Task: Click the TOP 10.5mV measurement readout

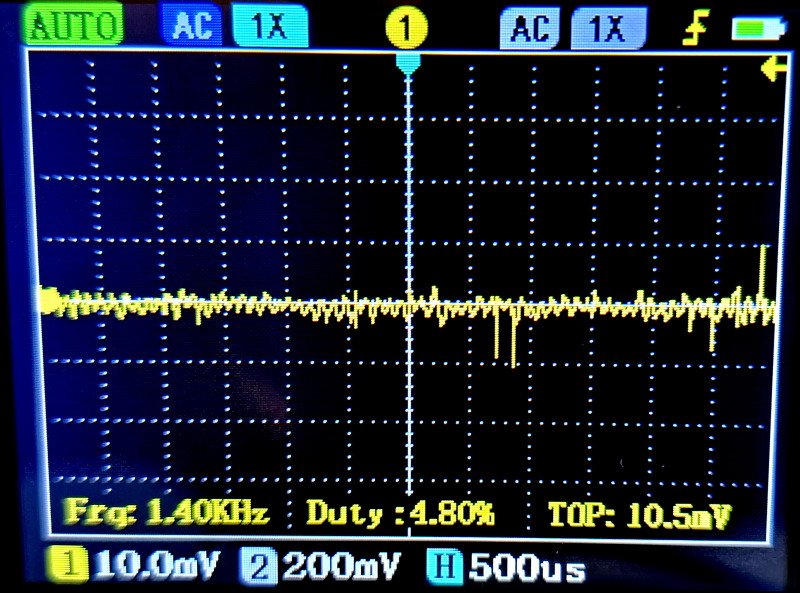Action: pyautogui.click(x=638, y=516)
